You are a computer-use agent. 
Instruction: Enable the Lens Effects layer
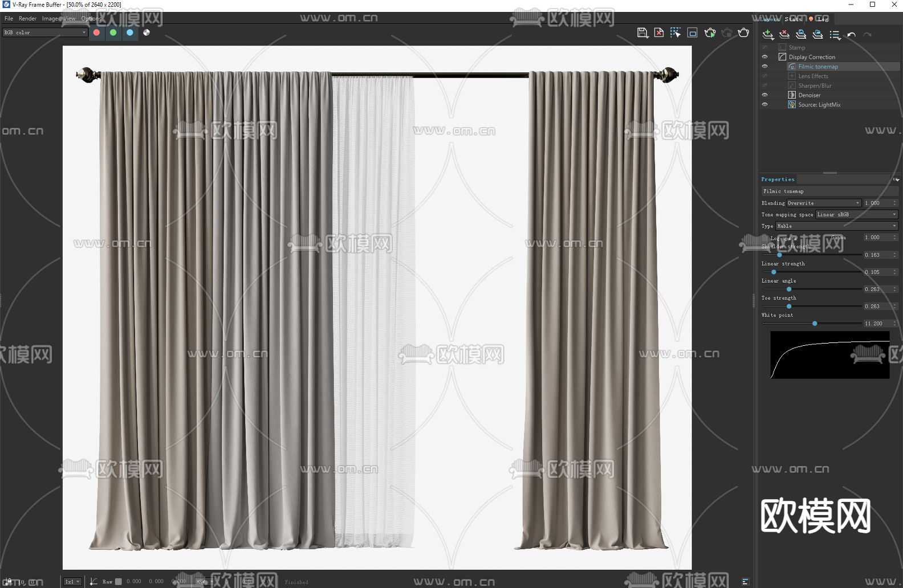pos(765,76)
